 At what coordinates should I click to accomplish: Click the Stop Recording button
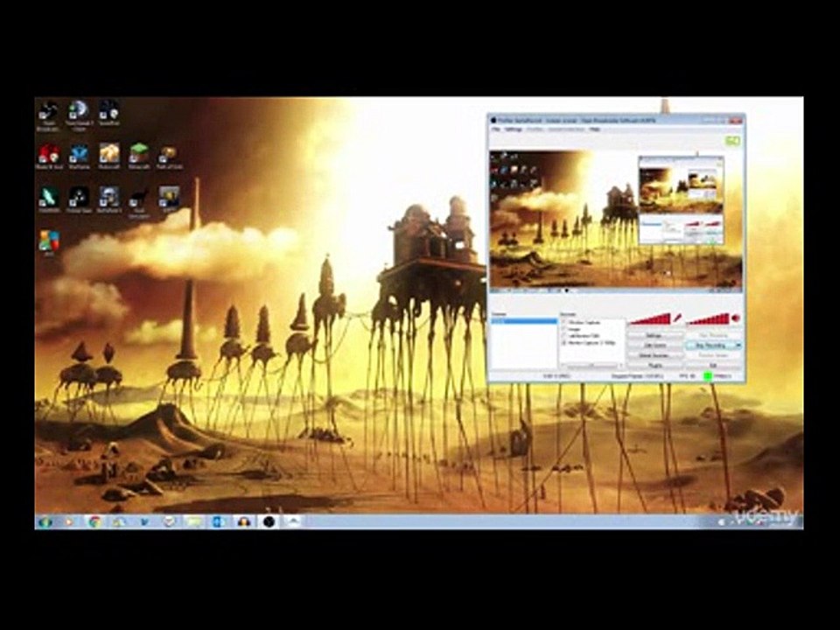click(710, 346)
